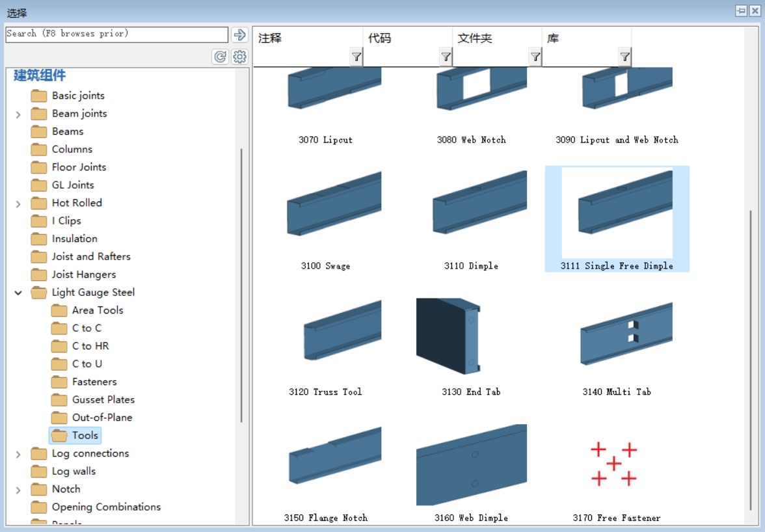Select the 3130 End Tab thumbnail
This screenshot has width=765, height=532.
(x=448, y=336)
